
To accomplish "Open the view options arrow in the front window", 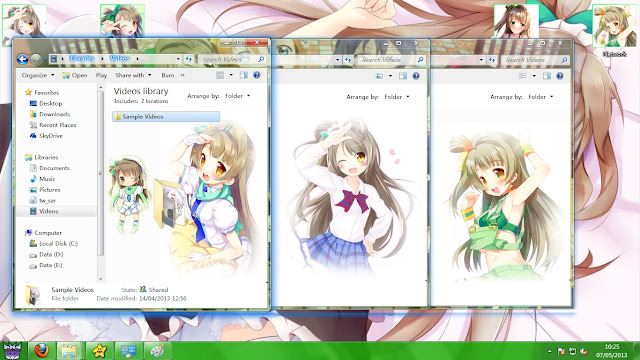I will pyautogui.click(x=231, y=75).
